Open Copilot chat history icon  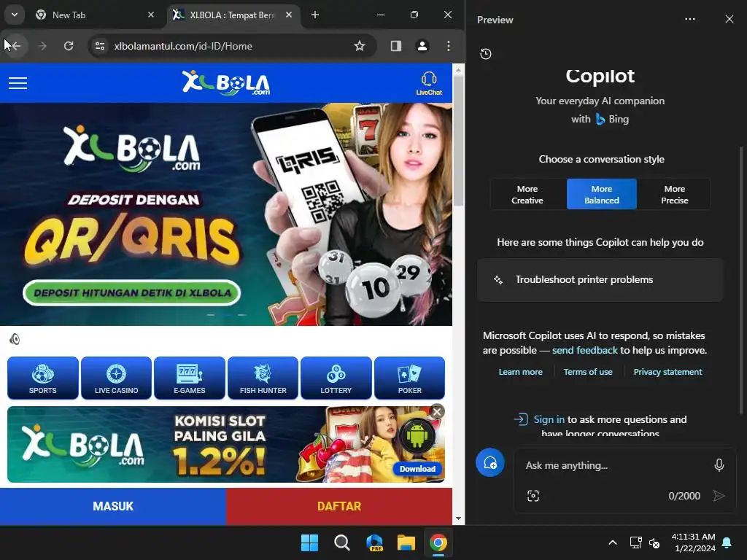coord(485,54)
